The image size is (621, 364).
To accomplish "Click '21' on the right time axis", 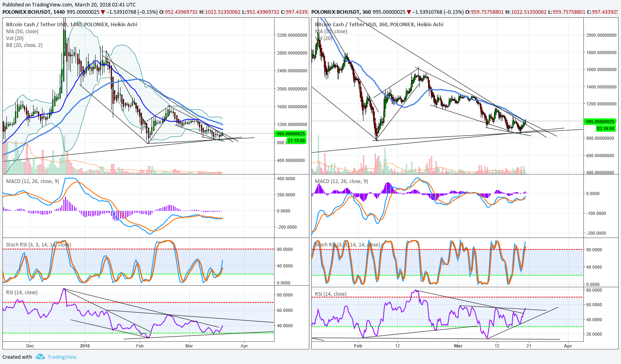I will [528, 346].
